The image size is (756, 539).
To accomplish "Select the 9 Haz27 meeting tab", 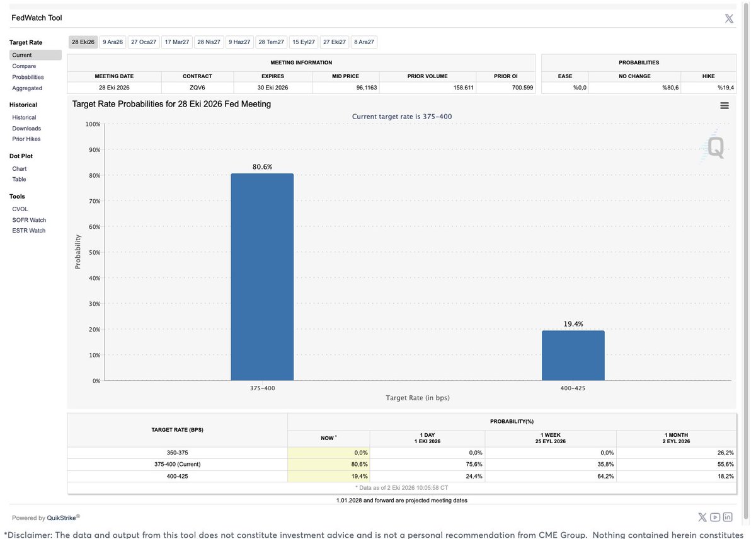I will 239,42.
